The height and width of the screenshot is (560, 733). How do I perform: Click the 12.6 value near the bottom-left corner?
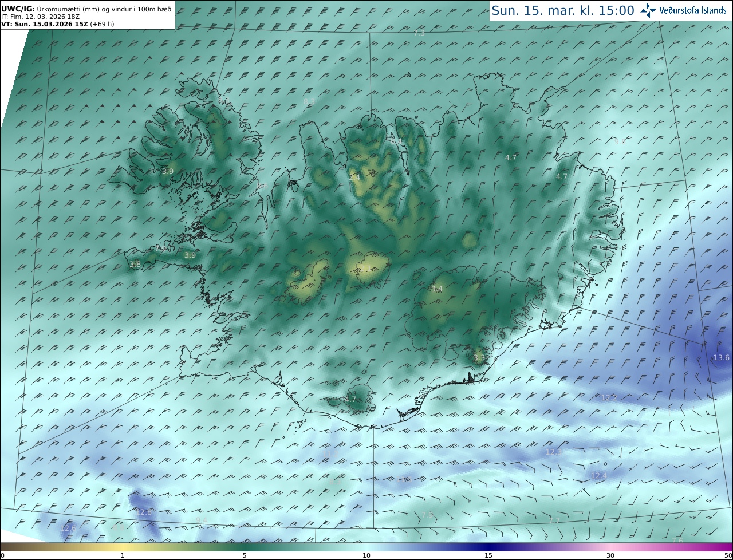[x=68, y=527]
